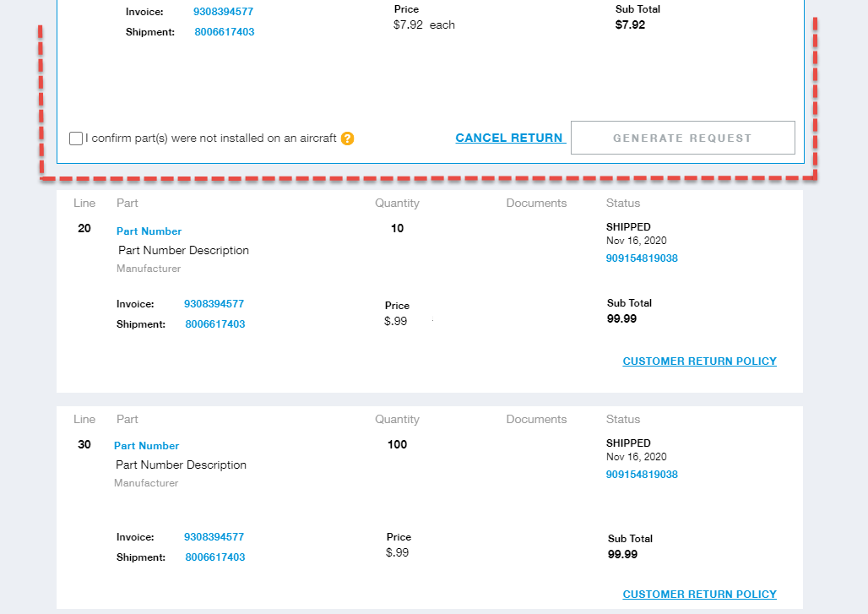The image size is (868, 614).
Task: Open invoice 9308394577 in the top section
Action: point(223,12)
